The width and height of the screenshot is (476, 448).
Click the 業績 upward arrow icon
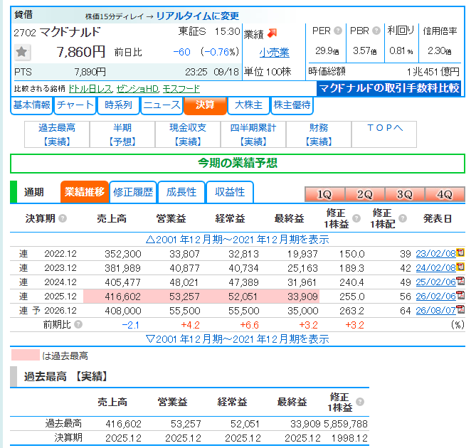272,33
